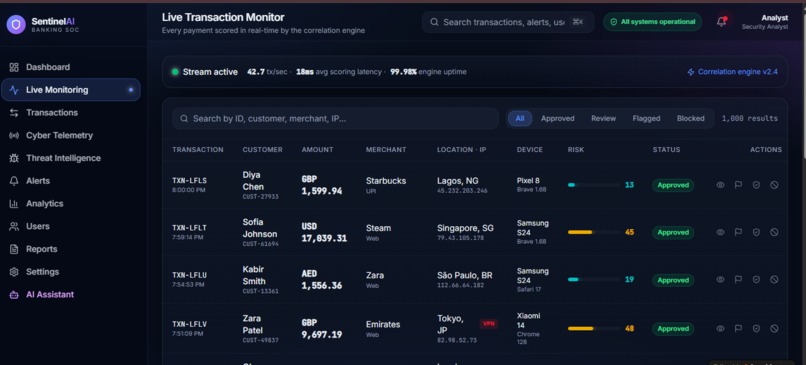Image resolution: width=806 pixels, height=365 pixels.
Task: Block transaction TXN-LFLU
Action: (x=774, y=280)
